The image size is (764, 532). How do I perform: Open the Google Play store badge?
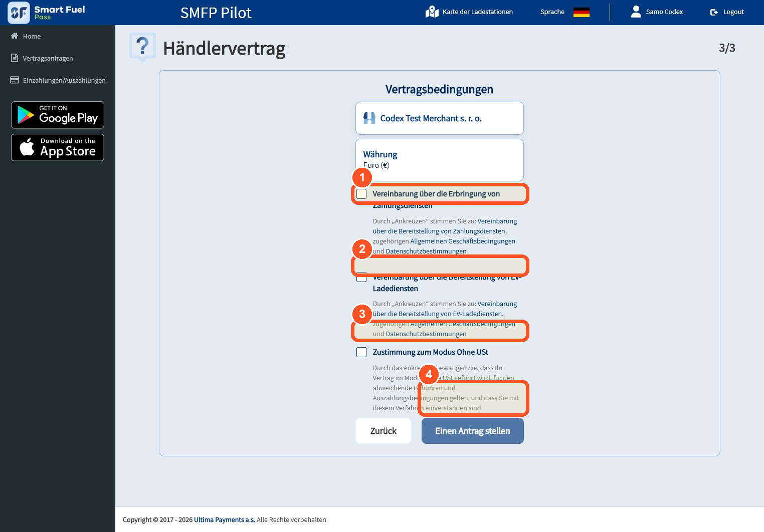coord(58,115)
